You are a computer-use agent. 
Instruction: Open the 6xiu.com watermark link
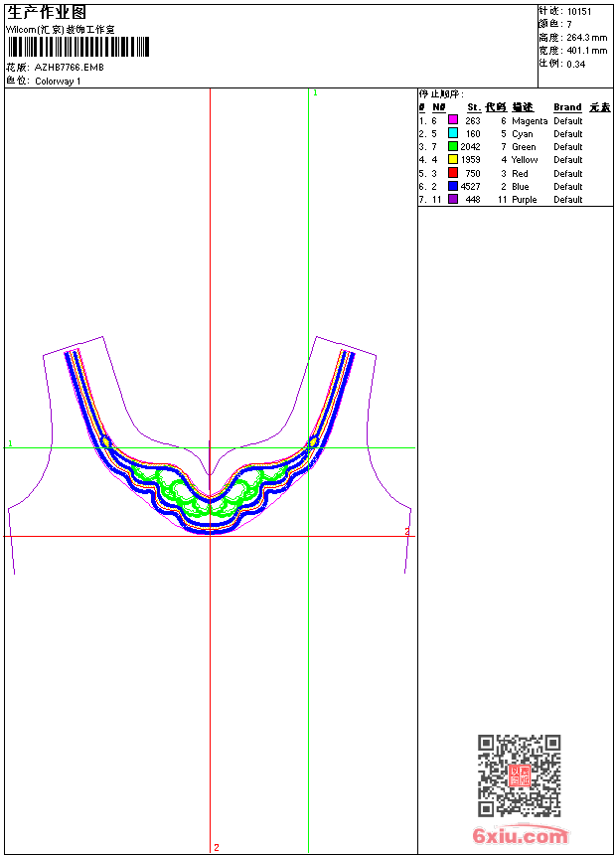[520, 837]
